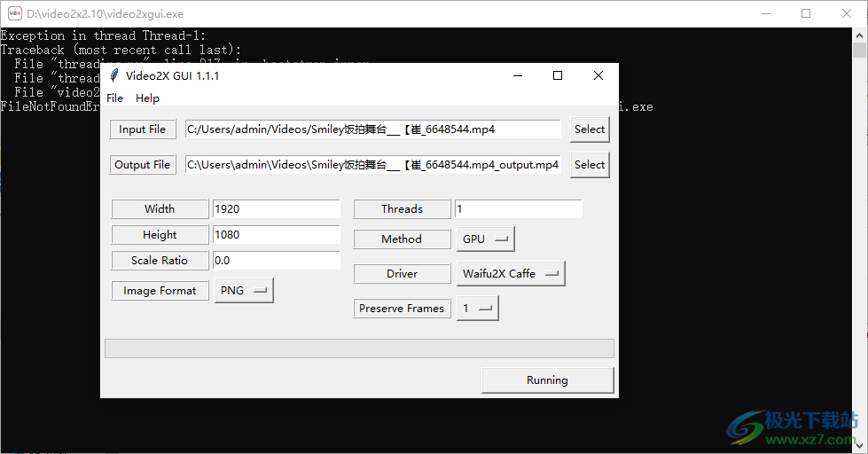This screenshot has width=868, height=454.
Task: Click the Preserve Frames label button
Action: pos(402,308)
